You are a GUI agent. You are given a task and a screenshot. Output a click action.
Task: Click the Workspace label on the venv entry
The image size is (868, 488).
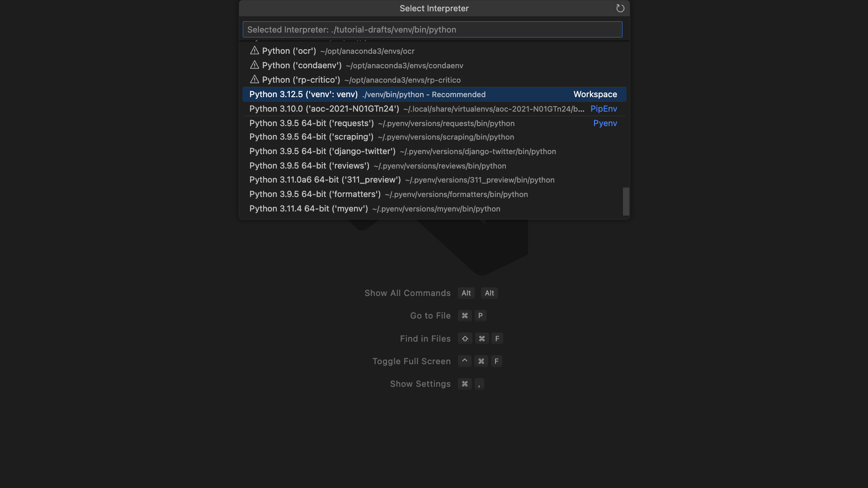[x=595, y=94]
